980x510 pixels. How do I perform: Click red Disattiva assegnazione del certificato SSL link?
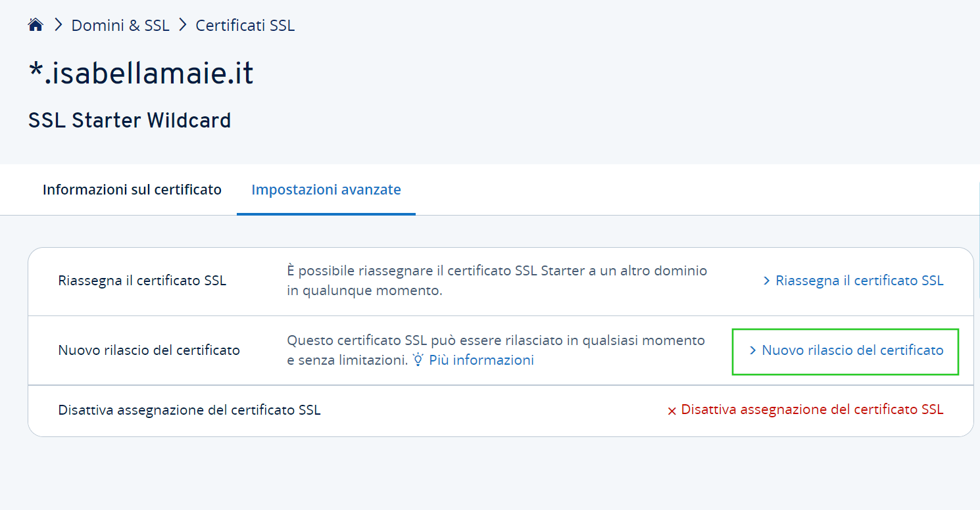(812, 409)
